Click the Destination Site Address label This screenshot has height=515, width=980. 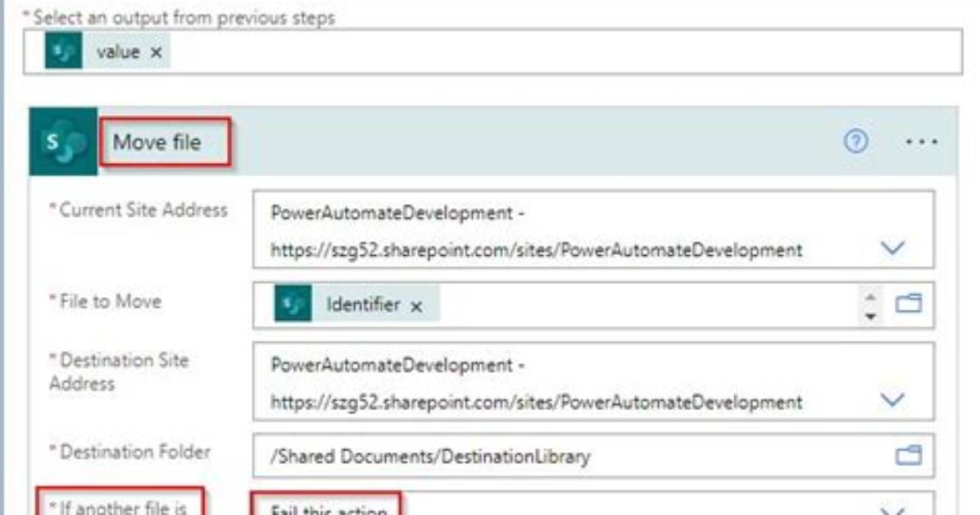tap(120, 371)
